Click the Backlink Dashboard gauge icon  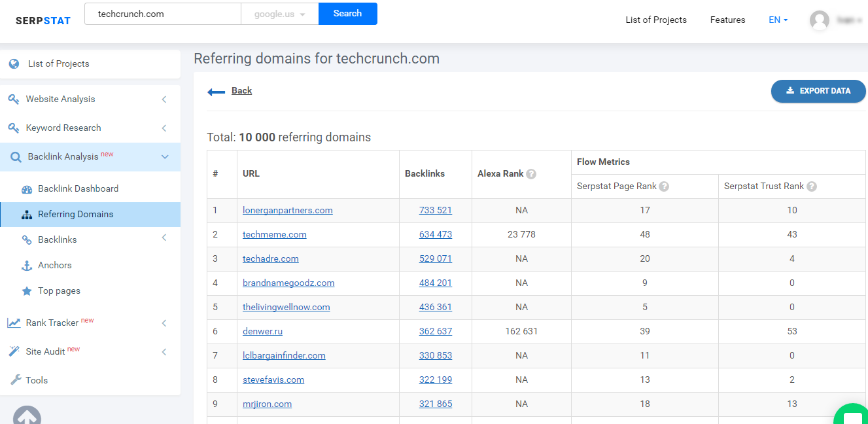click(x=27, y=189)
